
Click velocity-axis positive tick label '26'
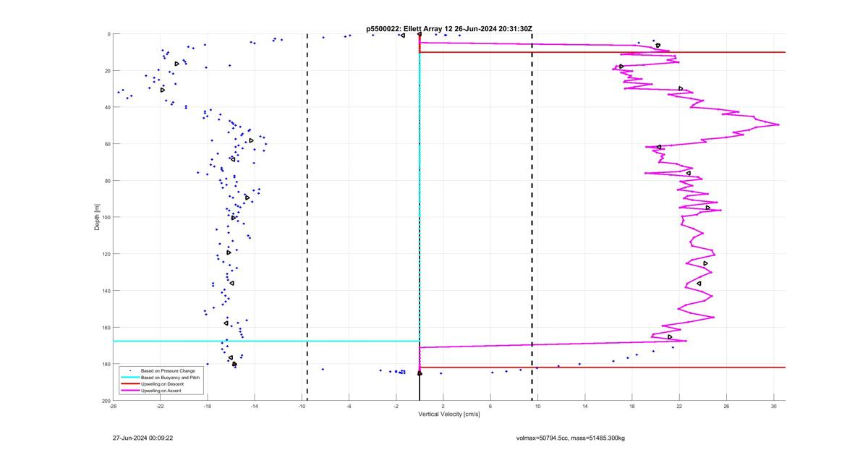point(726,407)
